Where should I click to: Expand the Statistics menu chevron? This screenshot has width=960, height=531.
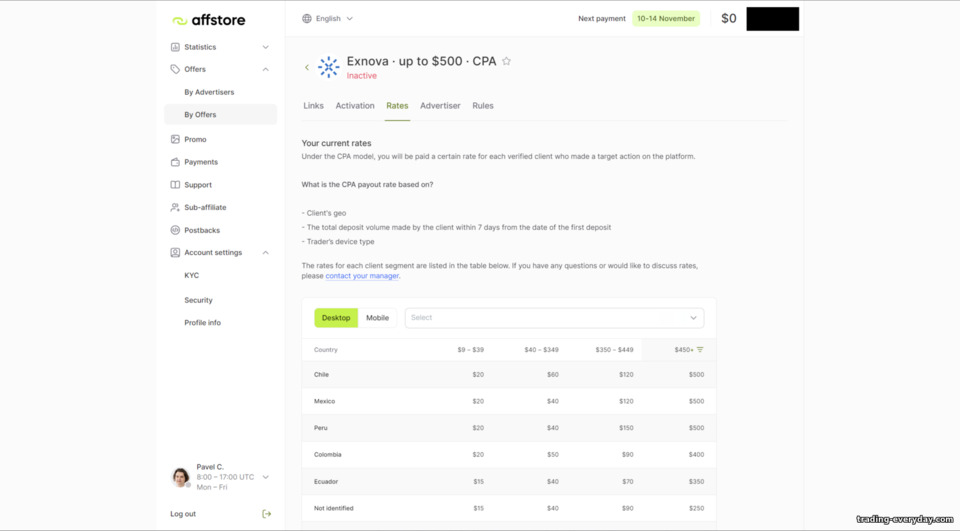pos(266,47)
